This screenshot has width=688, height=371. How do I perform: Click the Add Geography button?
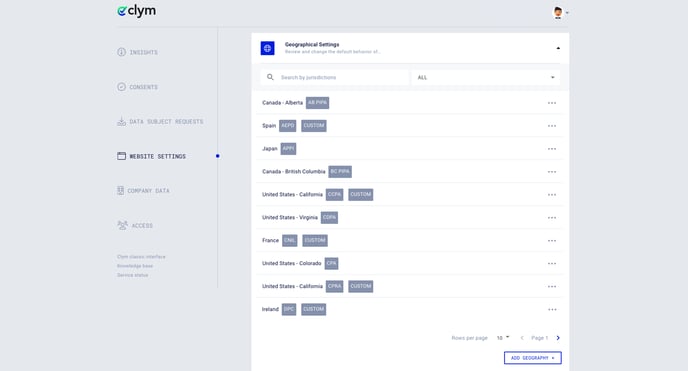[533, 358]
